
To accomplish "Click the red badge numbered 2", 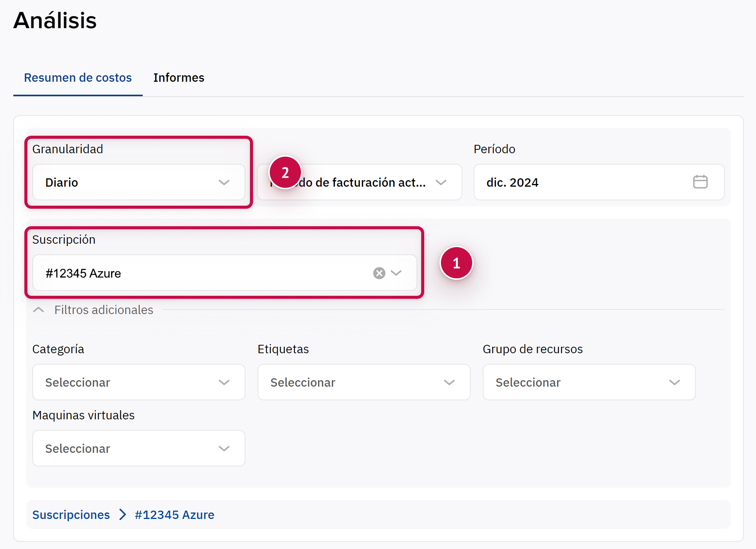I will click(x=285, y=173).
